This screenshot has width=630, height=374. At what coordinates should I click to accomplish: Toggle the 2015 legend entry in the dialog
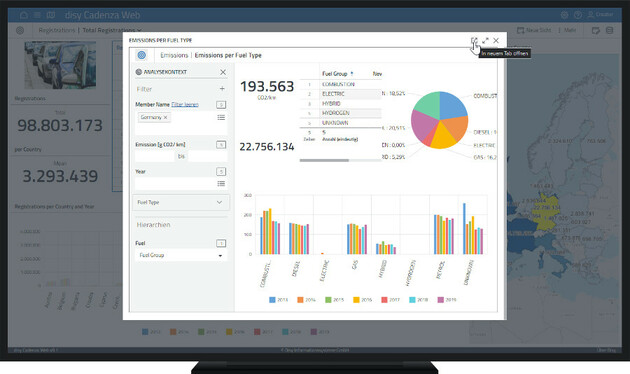point(334,300)
